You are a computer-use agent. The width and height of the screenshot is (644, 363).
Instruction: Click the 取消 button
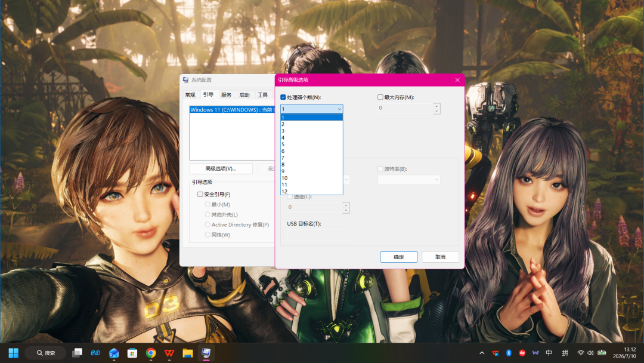point(440,257)
